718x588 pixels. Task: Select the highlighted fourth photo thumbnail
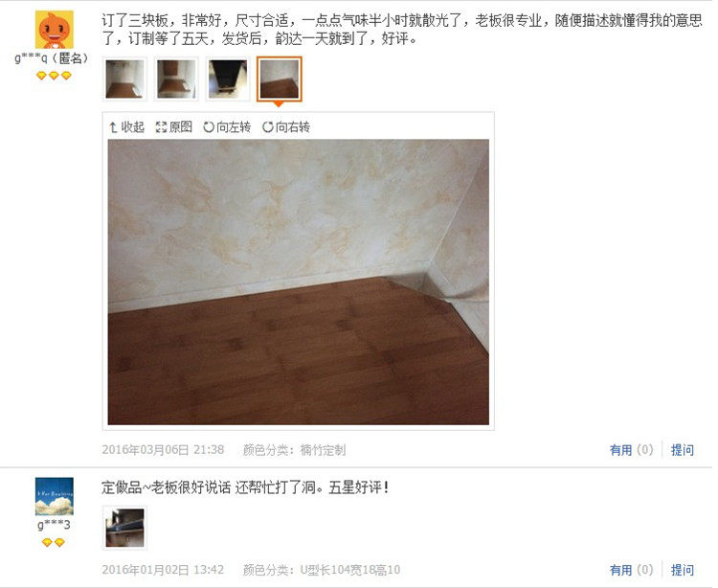pyautogui.click(x=279, y=79)
